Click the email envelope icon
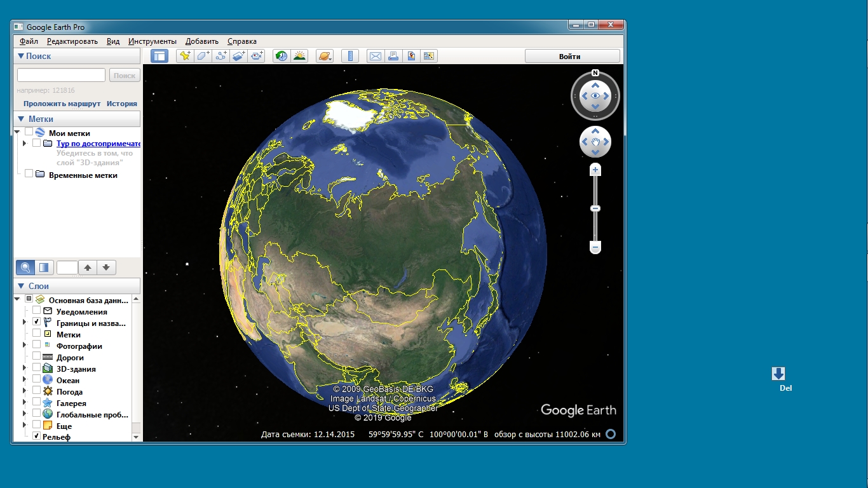Screen dimensions: 868x488 click(376, 56)
